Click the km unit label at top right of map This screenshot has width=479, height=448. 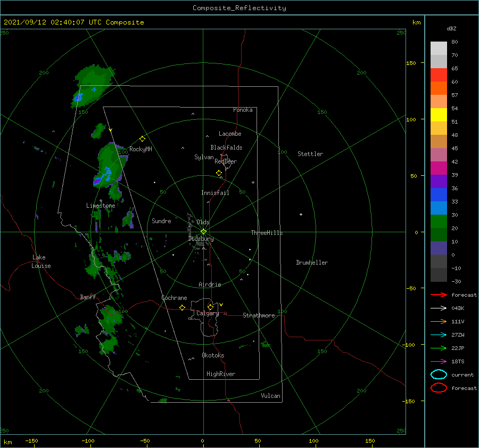(x=416, y=22)
